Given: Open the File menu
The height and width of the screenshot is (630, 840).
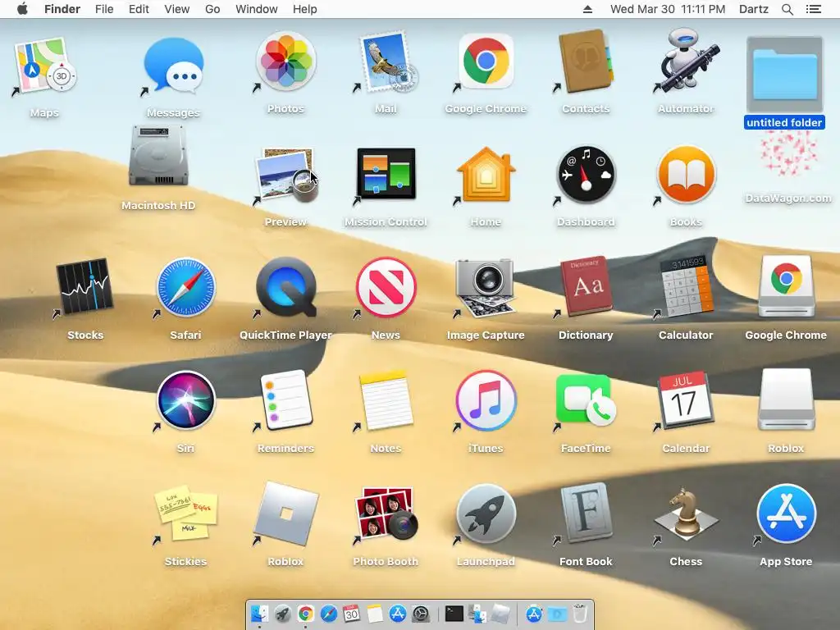Looking at the screenshot, I should (104, 9).
